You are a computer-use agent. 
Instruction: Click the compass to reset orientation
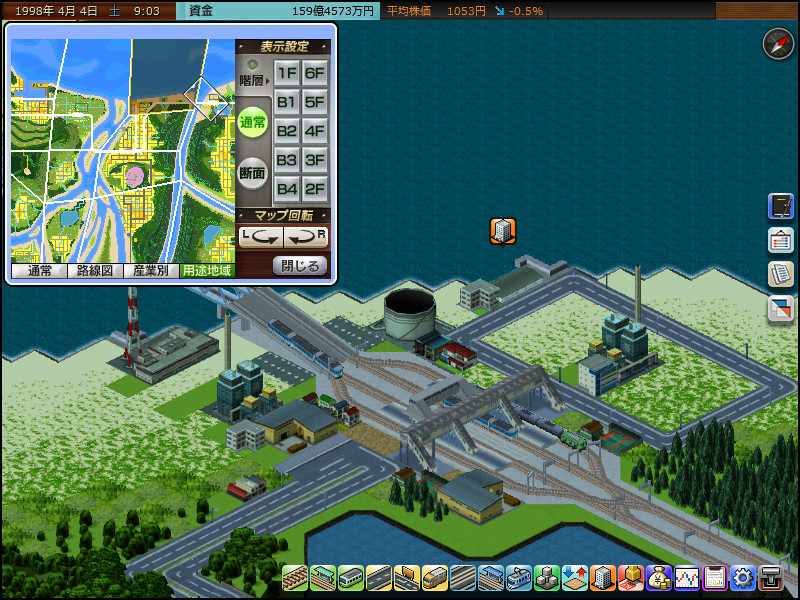[x=778, y=44]
